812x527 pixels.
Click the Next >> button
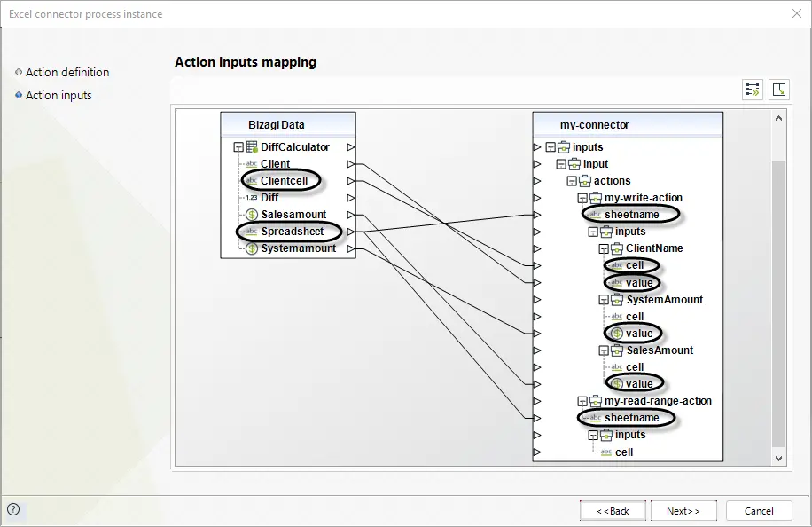tap(683, 511)
